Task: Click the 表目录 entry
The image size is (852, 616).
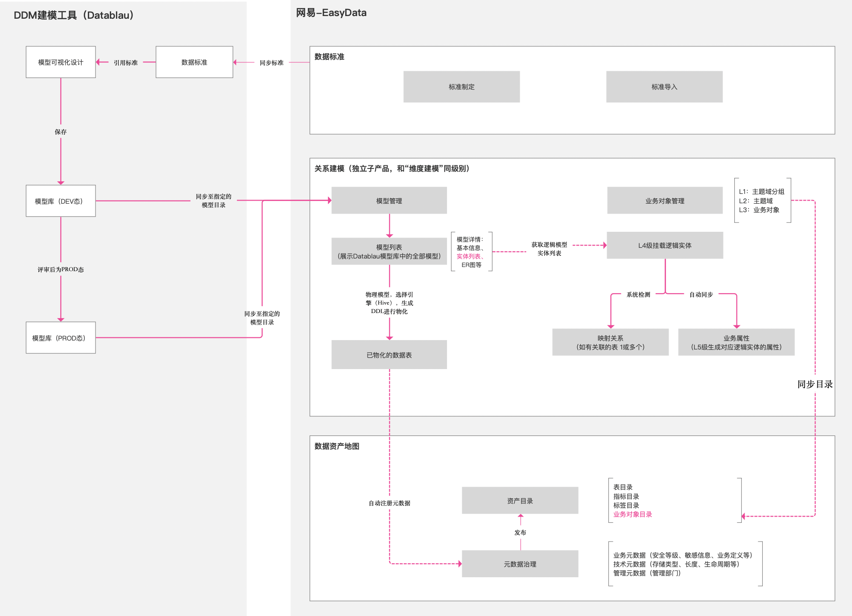Action: [623, 487]
